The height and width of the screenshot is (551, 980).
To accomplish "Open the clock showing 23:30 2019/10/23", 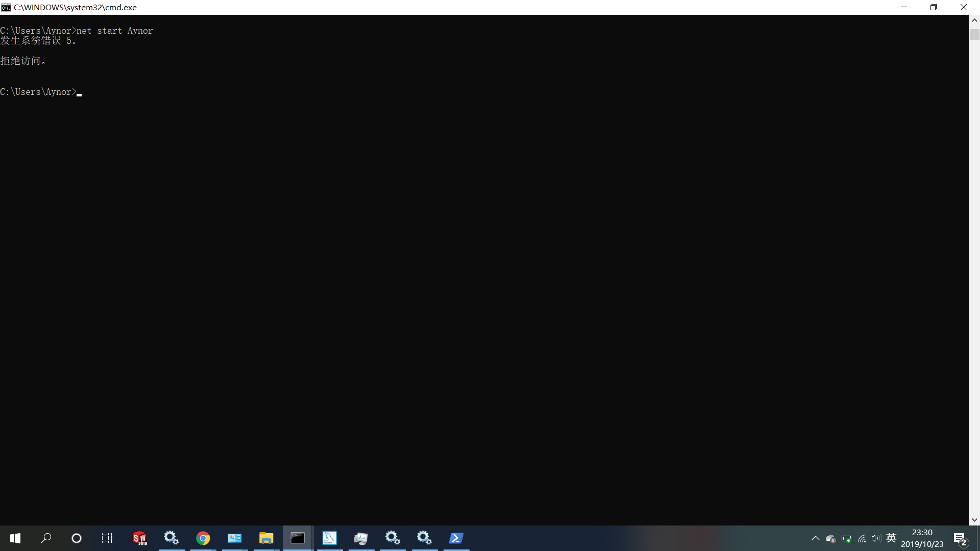I will click(x=922, y=538).
